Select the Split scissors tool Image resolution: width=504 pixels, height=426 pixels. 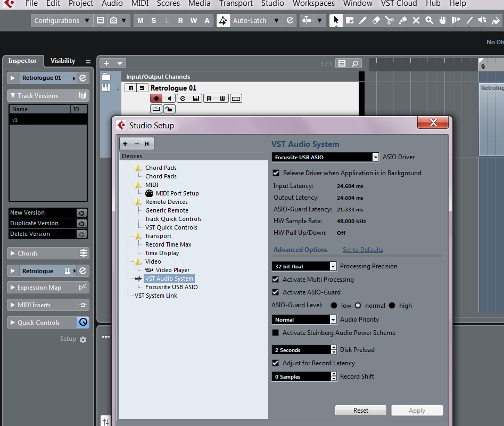(390, 21)
